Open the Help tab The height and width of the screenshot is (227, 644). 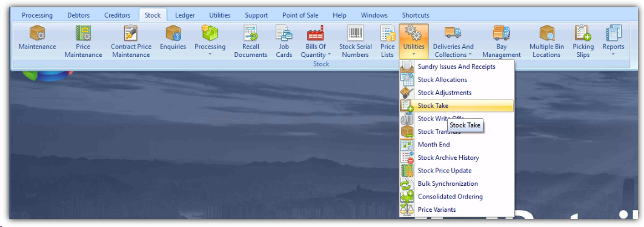[339, 15]
